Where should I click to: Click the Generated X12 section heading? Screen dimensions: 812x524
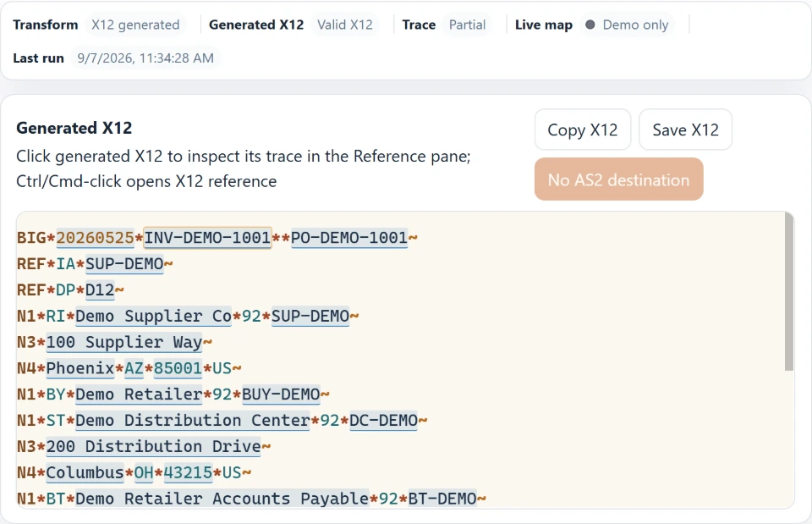pos(74,128)
